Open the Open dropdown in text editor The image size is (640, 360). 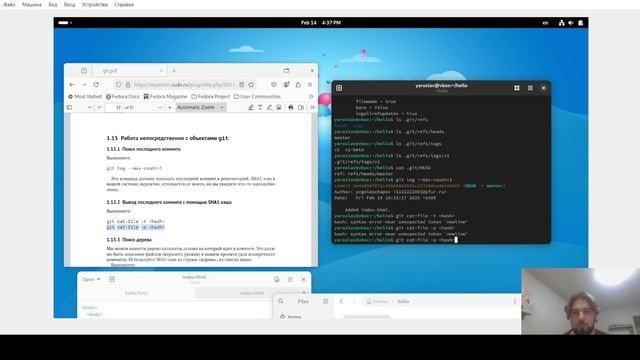tap(91, 279)
